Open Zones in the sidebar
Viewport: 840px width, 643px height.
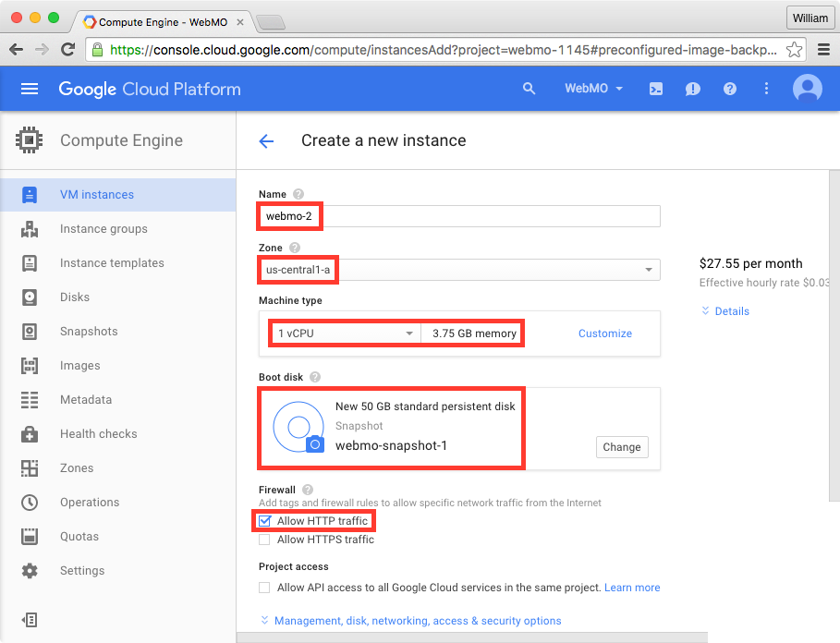coord(118,467)
